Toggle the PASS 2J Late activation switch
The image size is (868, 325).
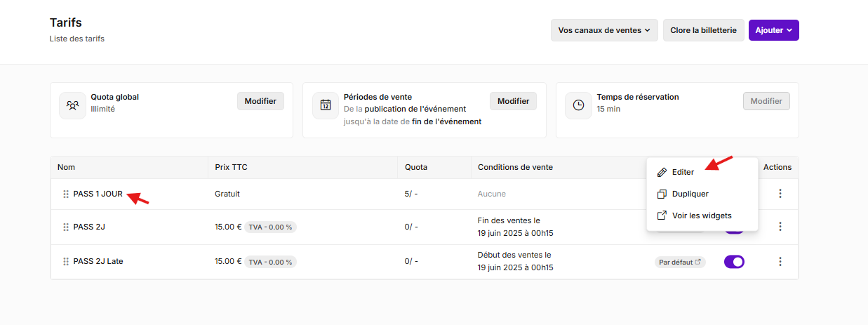(x=734, y=262)
